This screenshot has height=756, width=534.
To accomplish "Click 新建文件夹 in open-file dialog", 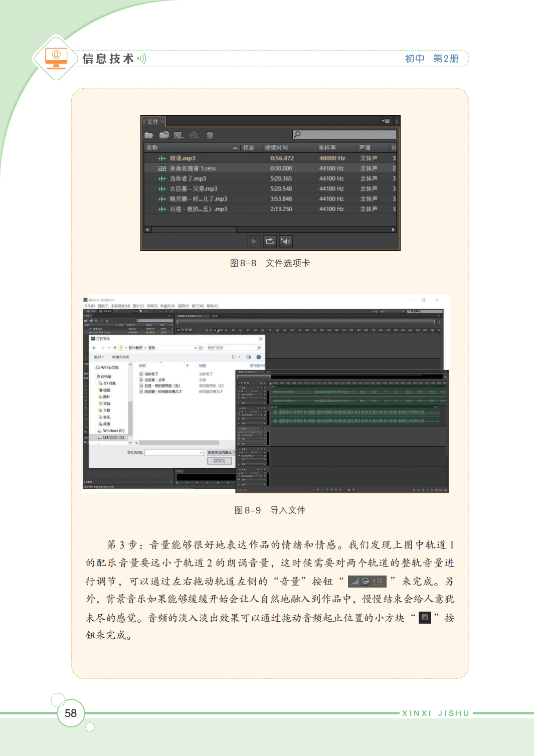I will (120, 357).
